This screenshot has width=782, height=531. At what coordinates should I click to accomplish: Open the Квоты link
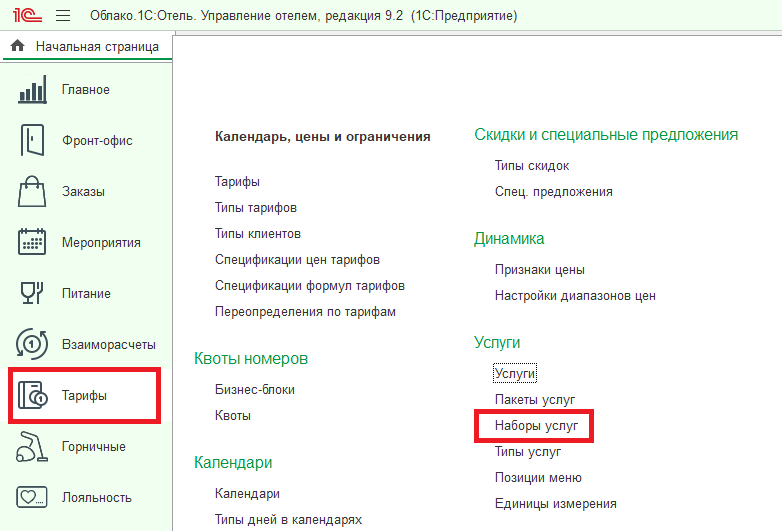[233, 415]
